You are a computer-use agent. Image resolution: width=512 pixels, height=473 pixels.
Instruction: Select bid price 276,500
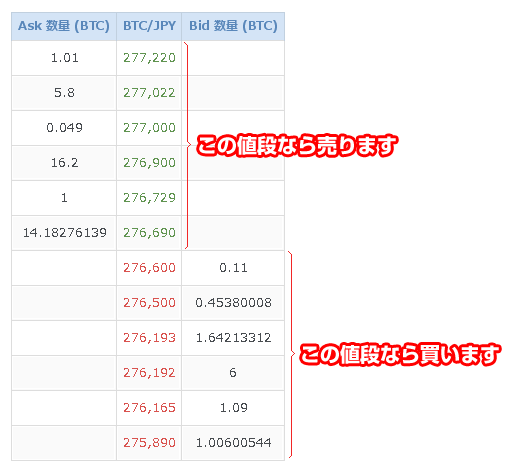click(149, 303)
